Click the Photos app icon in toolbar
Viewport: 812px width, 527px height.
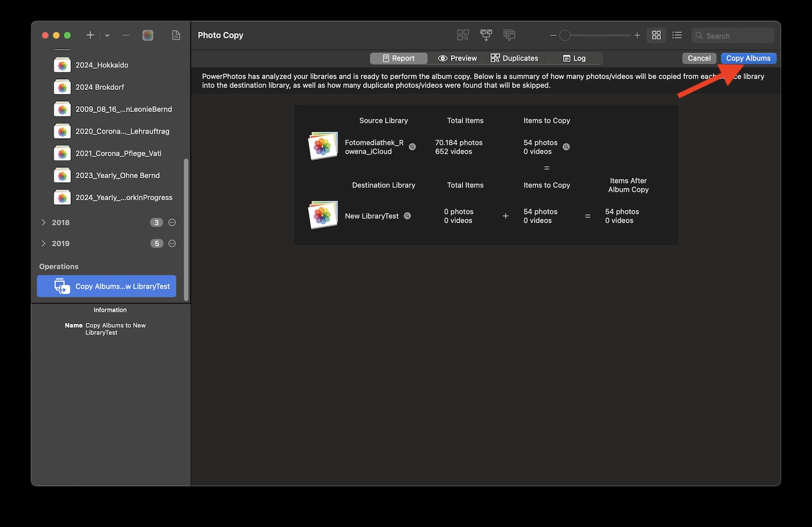[148, 35]
